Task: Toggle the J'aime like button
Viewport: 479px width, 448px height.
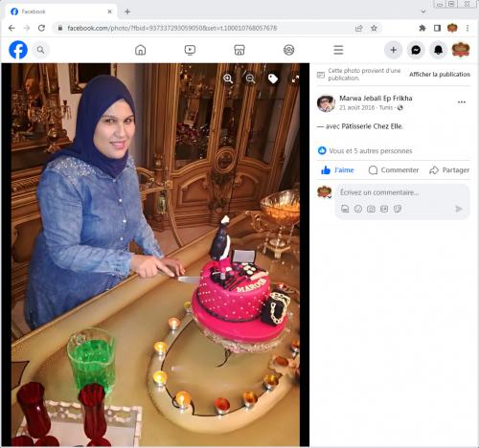Action: (337, 170)
